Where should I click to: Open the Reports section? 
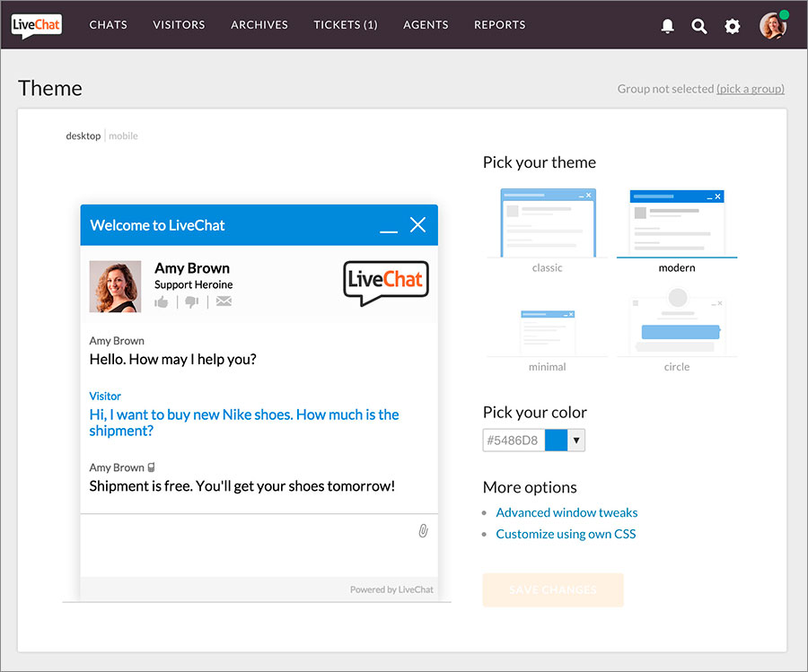[500, 25]
